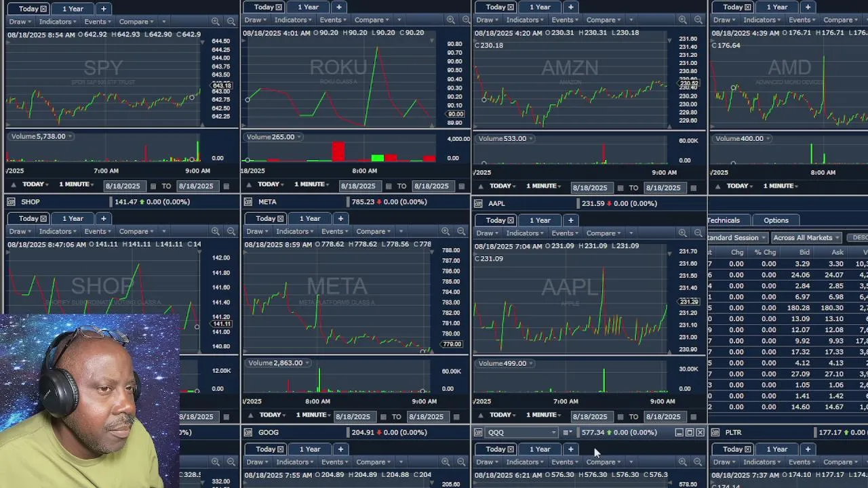Click the META panel symbol icon
Image resolution: width=868 pixels, height=488 pixels.
coord(248,201)
